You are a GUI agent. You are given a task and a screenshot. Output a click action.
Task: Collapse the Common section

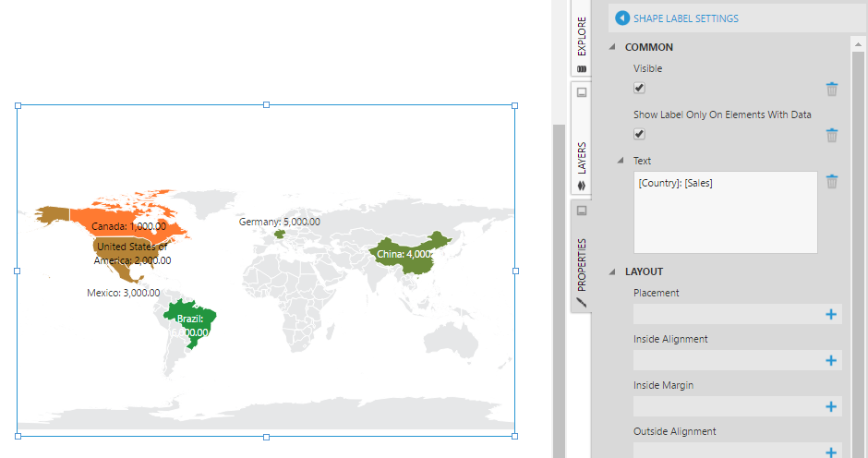point(613,47)
